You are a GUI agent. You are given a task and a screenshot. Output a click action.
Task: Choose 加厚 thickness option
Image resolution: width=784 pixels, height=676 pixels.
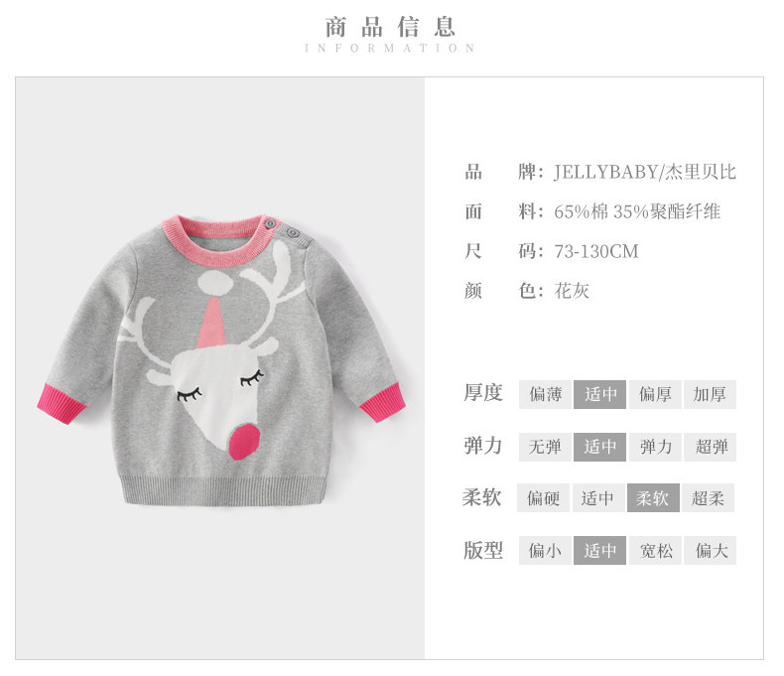pos(710,394)
